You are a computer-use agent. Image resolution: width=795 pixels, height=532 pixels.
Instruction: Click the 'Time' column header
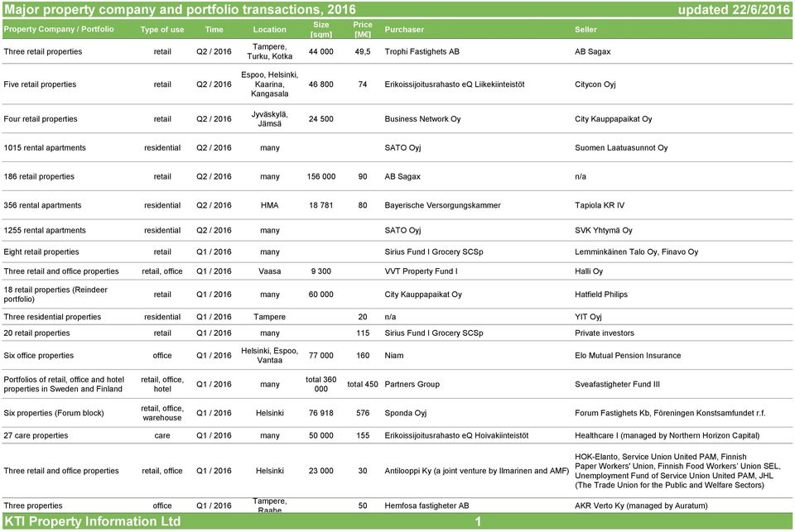point(214,30)
